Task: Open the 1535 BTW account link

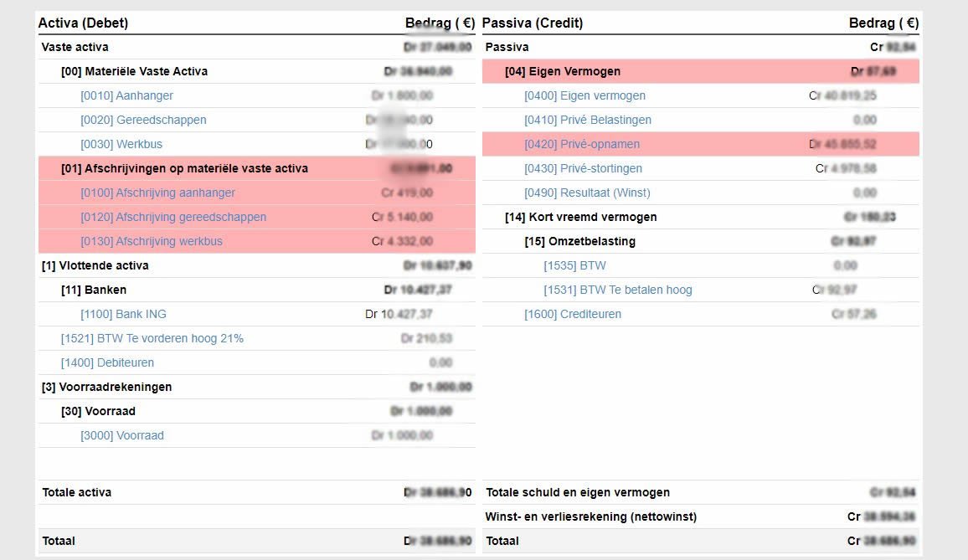Action: [x=574, y=265]
